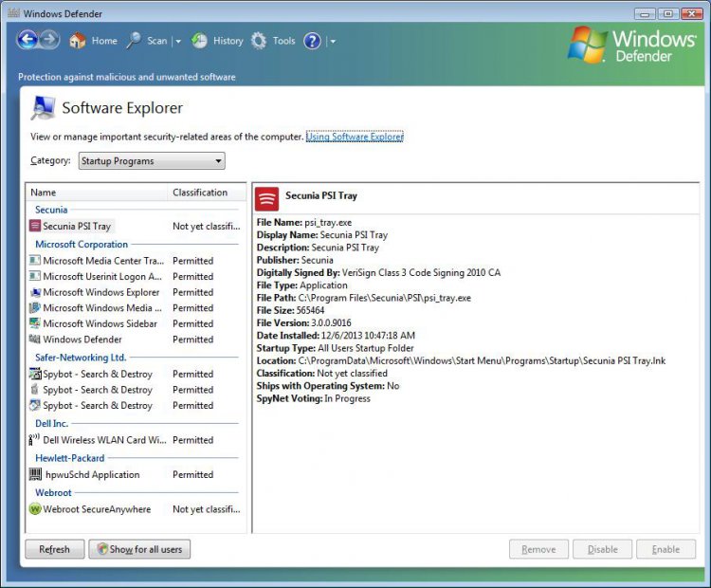The height and width of the screenshot is (588, 711).
Task: Click the Enable button
Action: pyautogui.click(x=665, y=549)
